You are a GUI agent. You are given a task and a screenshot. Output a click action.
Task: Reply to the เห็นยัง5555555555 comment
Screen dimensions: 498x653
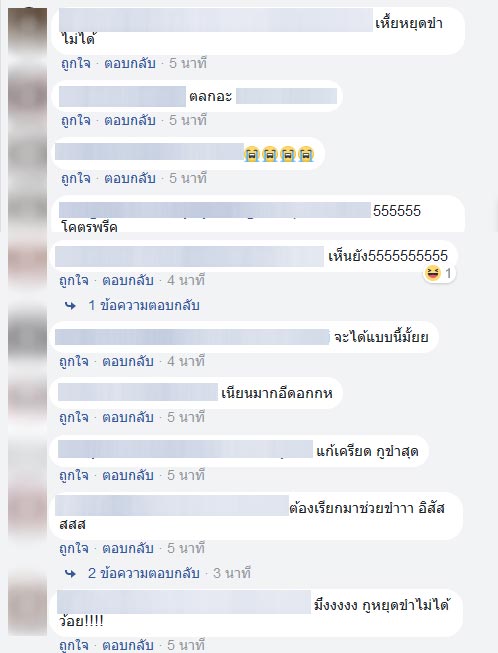128,280
